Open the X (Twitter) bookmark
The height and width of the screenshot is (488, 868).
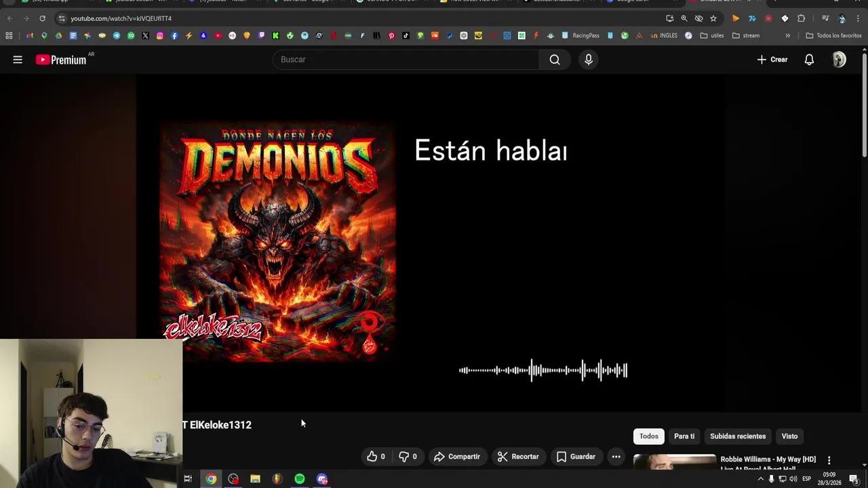[x=145, y=35]
